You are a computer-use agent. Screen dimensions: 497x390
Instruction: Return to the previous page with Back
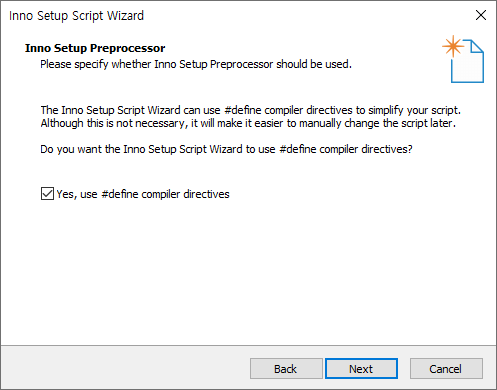tap(286, 369)
